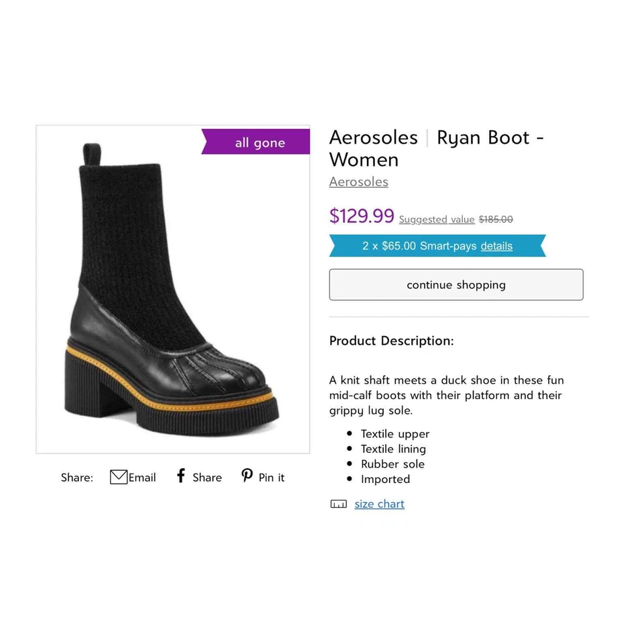Click the Email share label

(142, 478)
